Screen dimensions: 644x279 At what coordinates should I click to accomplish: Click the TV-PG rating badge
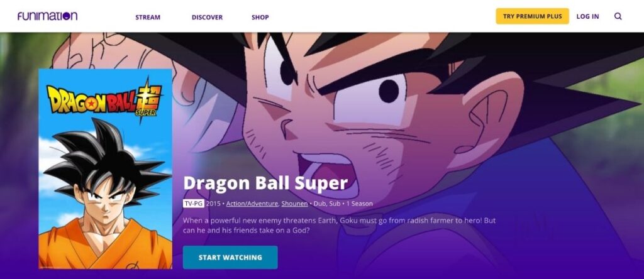point(194,203)
